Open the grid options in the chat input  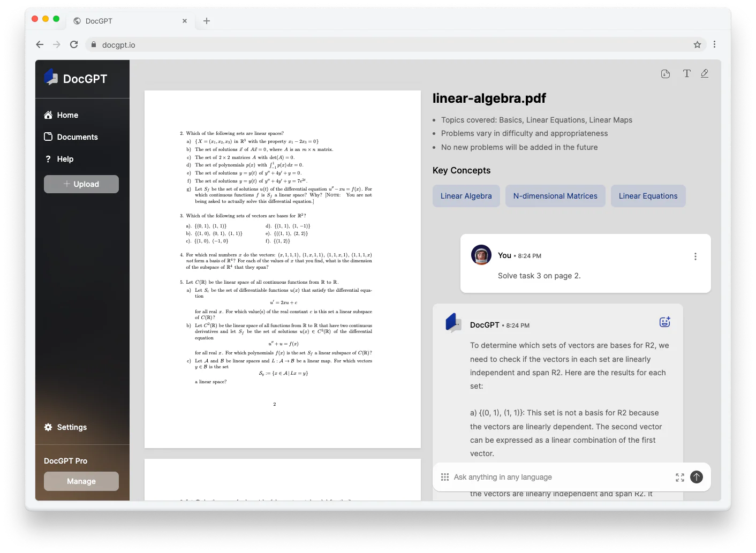[x=445, y=477]
